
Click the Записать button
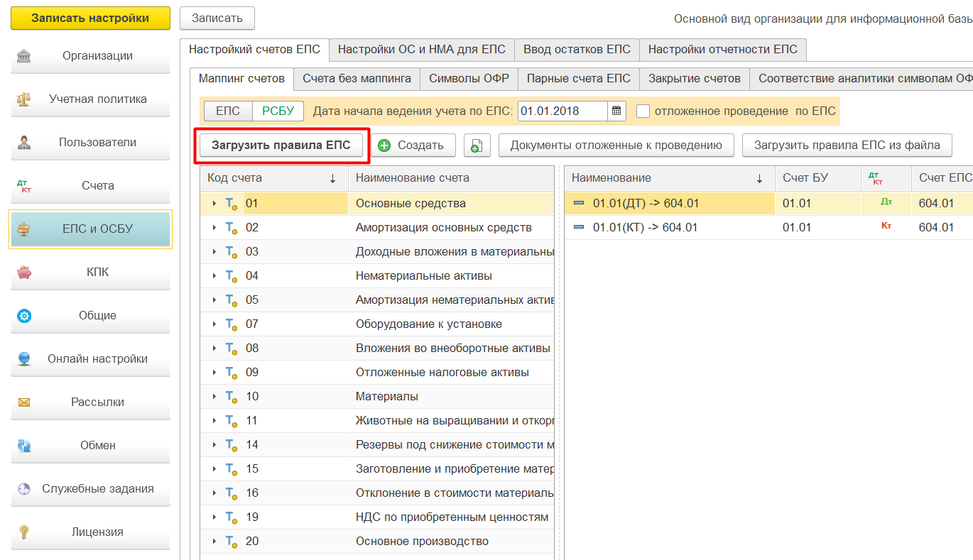(x=217, y=18)
